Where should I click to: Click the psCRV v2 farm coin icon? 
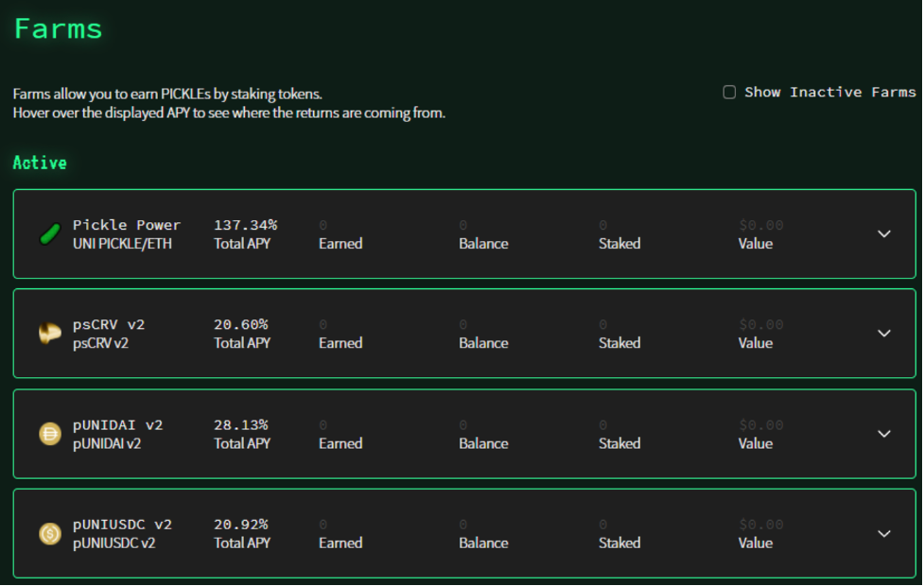pyautogui.click(x=50, y=334)
